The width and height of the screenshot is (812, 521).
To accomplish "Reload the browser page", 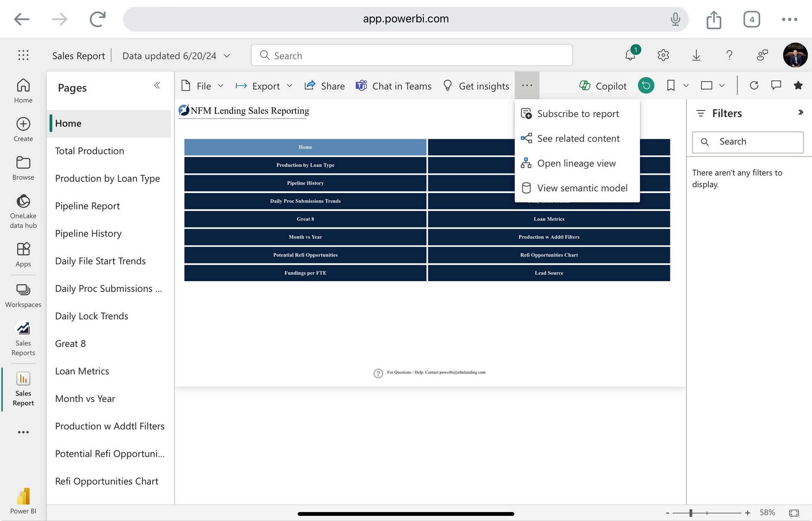I will click(98, 19).
